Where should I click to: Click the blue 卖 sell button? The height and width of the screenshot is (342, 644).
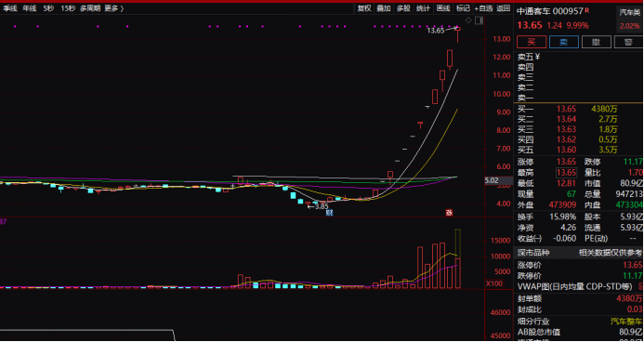[x=564, y=42]
